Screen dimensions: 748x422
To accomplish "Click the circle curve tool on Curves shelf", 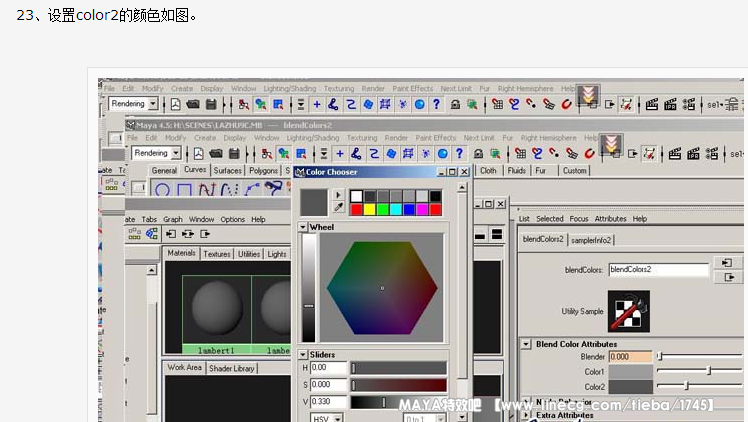I will click(x=161, y=189).
